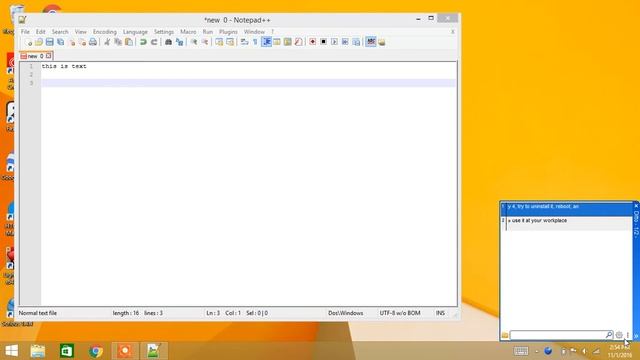The width and height of the screenshot is (640, 360).
Task: Open the Replace dialog toolbar icon
Action: coord(179,42)
